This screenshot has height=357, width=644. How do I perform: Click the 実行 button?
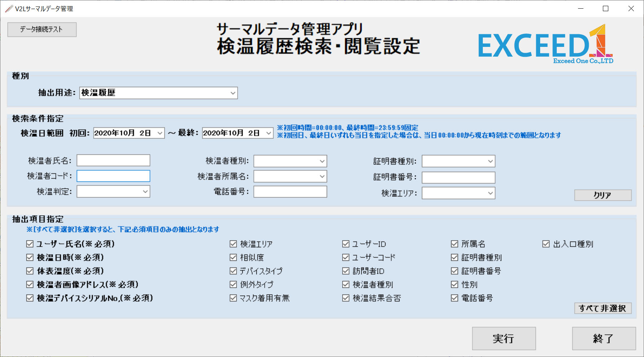(x=504, y=339)
